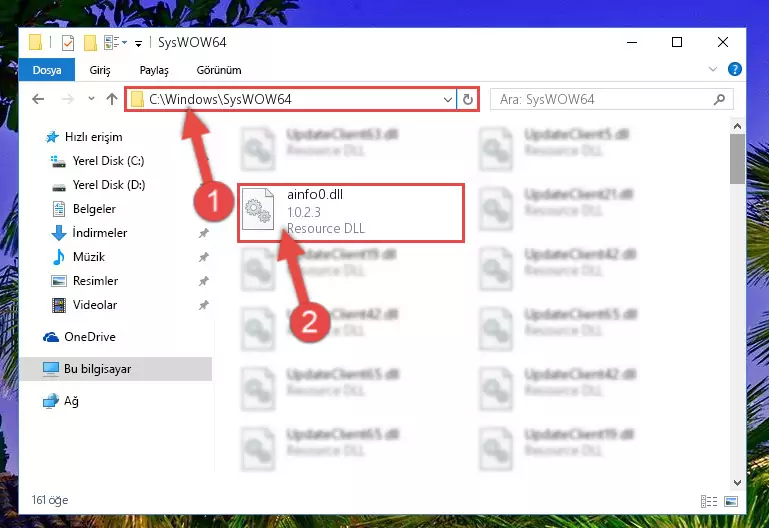This screenshot has height=528, width=769.
Task: Click the properties checkmark quick access icon
Action: pos(68,43)
